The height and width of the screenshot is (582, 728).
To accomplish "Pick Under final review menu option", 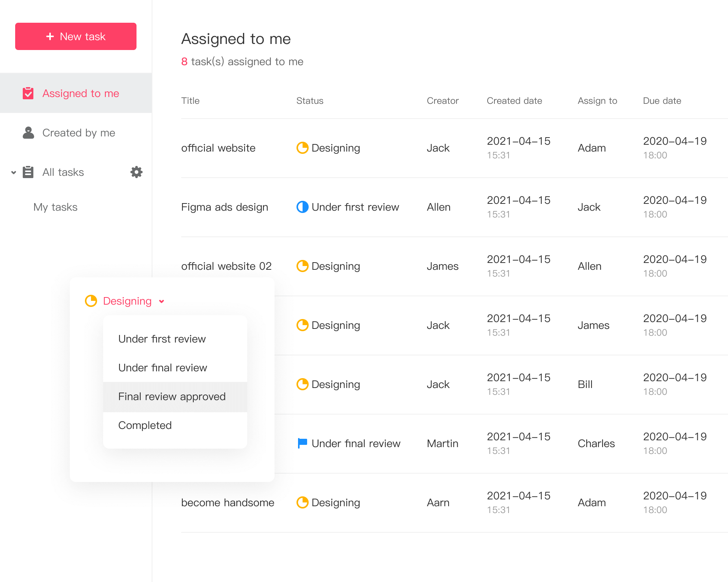I will 162,368.
